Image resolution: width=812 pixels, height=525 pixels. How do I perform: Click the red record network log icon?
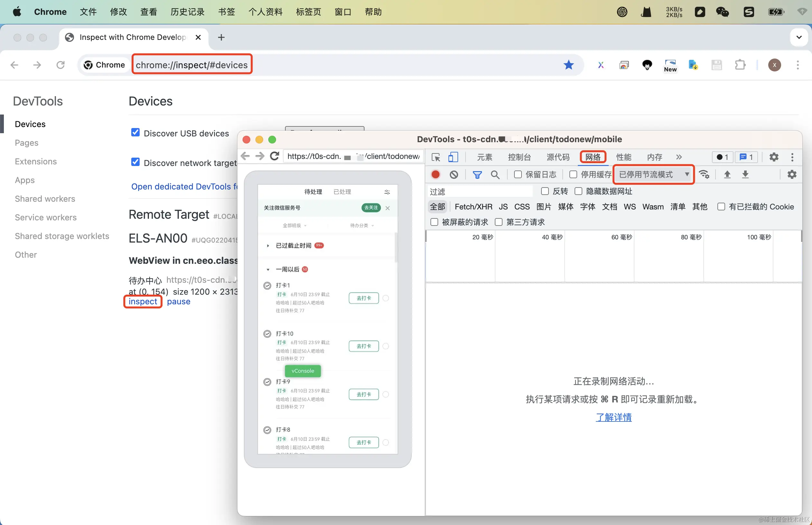tap(435, 175)
